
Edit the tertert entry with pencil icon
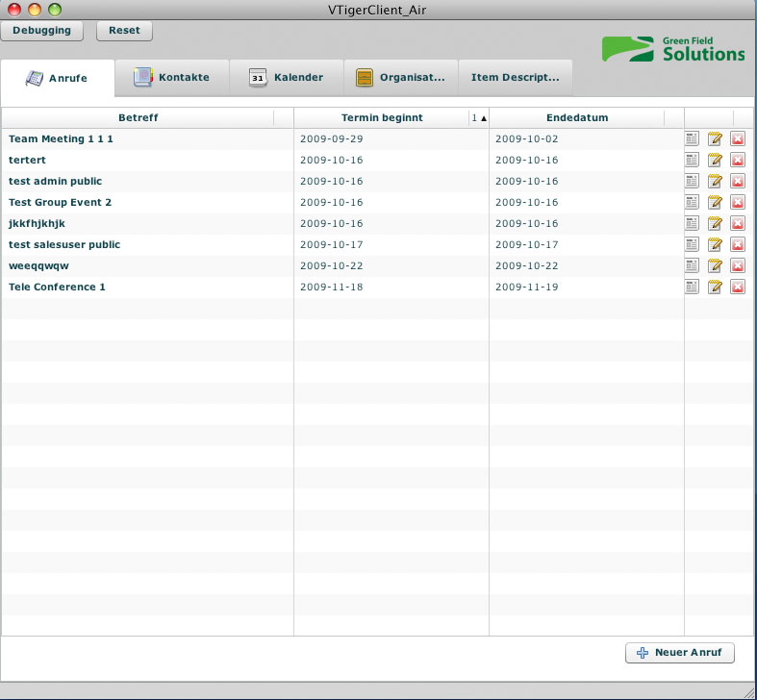click(715, 161)
